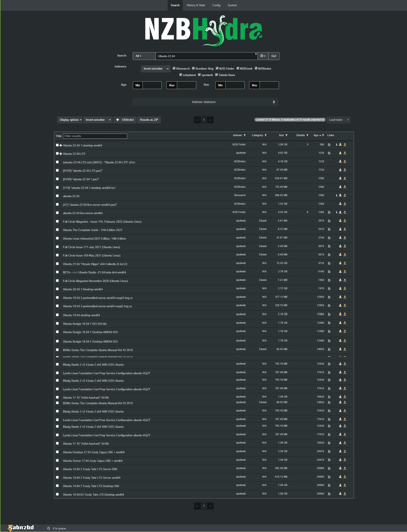Expand duplicates for Ubuntu-22.04.1-desktop-amd64 row
407x532 pixels.
tap(61, 145)
